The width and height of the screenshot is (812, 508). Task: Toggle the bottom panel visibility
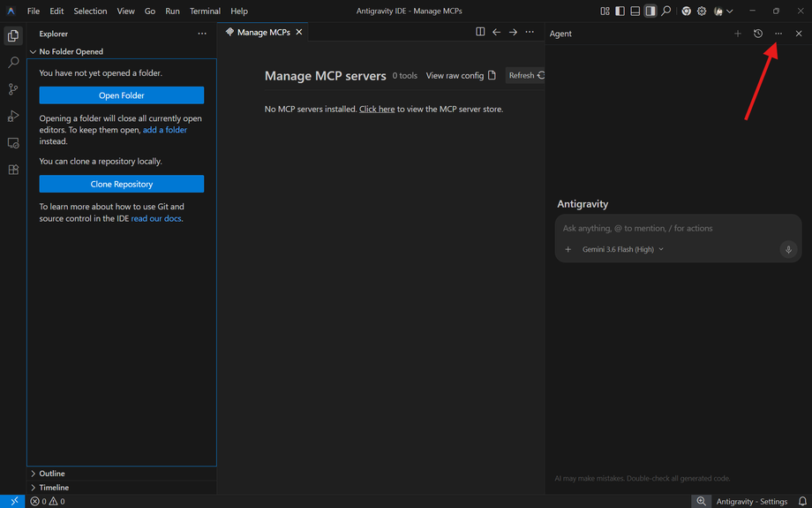(635, 11)
